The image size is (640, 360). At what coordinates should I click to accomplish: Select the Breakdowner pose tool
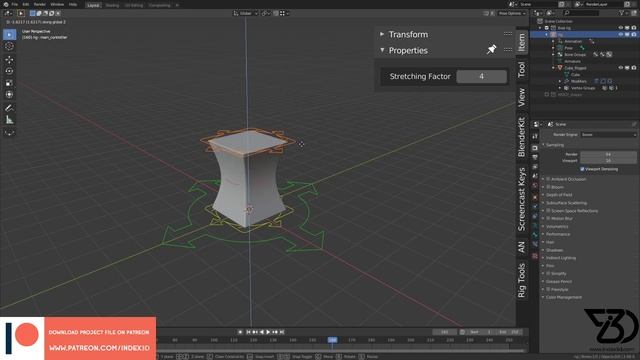click(9, 133)
